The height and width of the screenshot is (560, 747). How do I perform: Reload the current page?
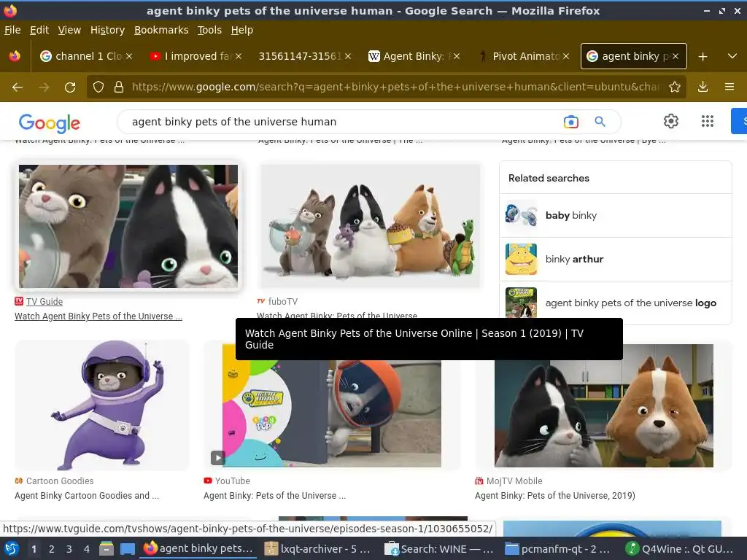click(x=70, y=87)
